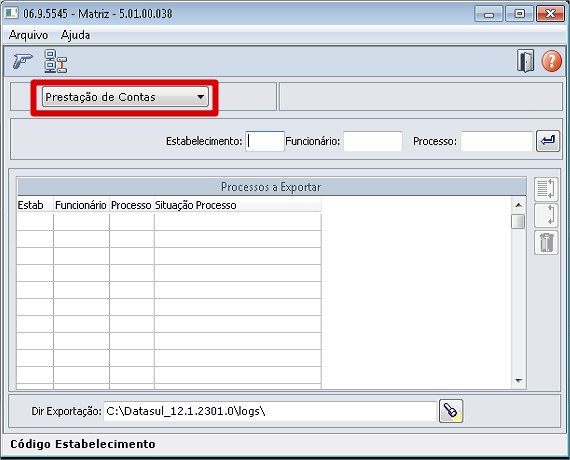This screenshot has width=570, height=460.
Task: Open help with the question mark icon
Action: (551, 61)
